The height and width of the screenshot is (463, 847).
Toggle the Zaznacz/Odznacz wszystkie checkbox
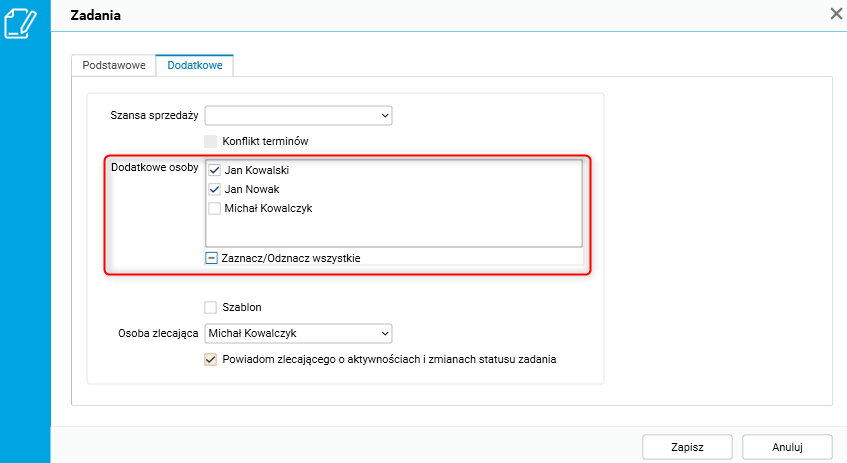click(212, 258)
